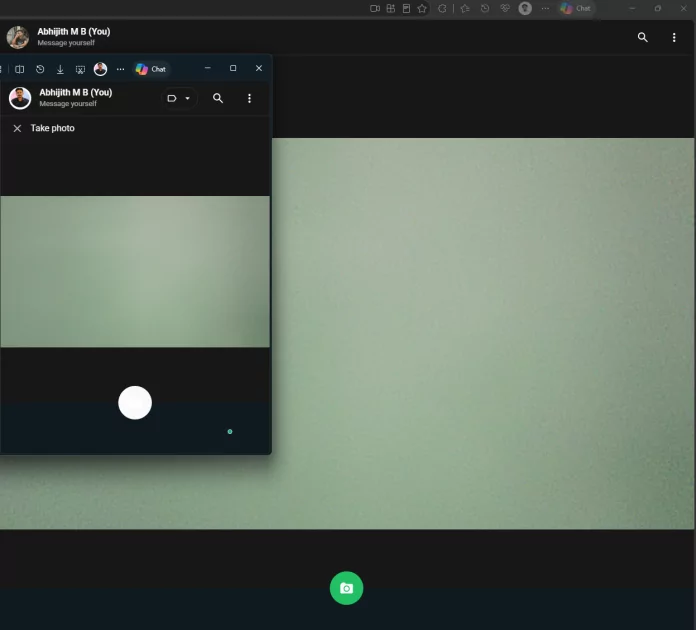Open History clock icon in back browser toolbar
Image resolution: width=696 pixels, height=630 pixels.
(x=485, y=8)
